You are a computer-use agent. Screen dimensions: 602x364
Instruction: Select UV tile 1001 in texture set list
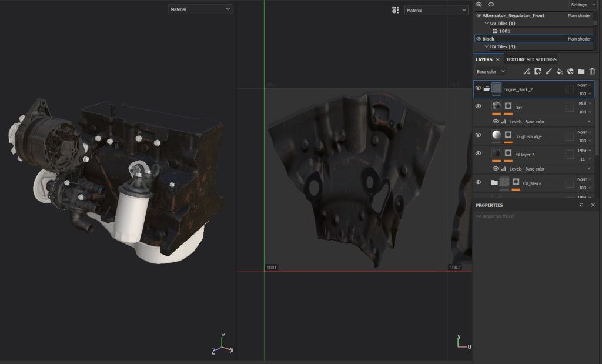coord(504,31)
